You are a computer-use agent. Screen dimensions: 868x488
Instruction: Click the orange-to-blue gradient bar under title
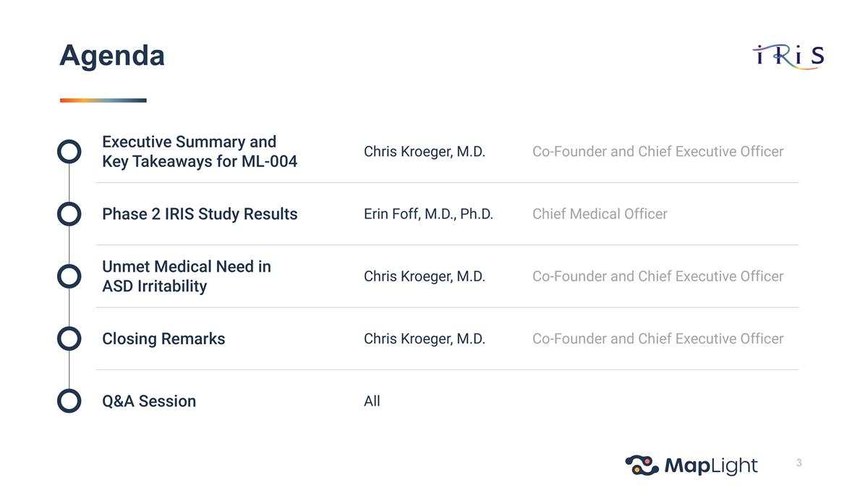(103, 100)
